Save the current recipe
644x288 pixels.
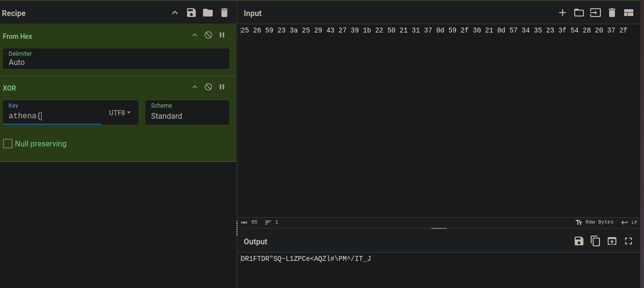pyautogui.click(x=191, y=13)
